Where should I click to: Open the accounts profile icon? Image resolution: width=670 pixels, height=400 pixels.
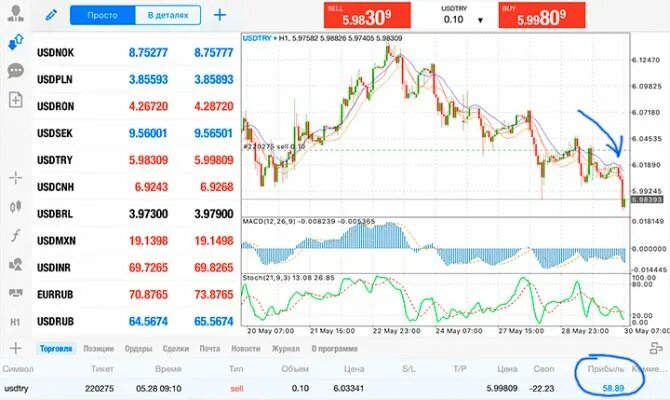coord(15,13)
